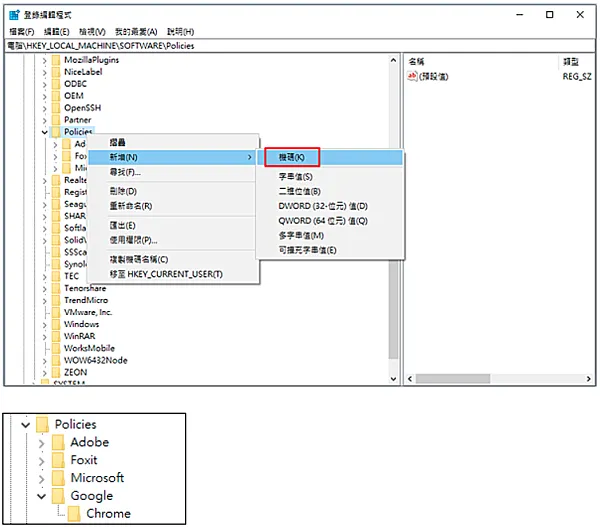Click the Foxit folder icon in lower tree image

pyautogui.click(x=58, y=460)
